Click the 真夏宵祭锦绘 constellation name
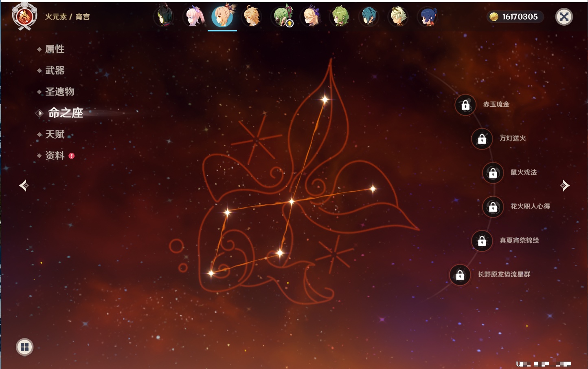 tap(519, 240)
